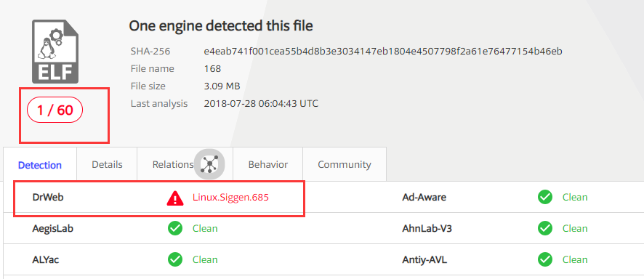
Task: Click the green checkmark beside Ad-Aware
Action: 545,198
